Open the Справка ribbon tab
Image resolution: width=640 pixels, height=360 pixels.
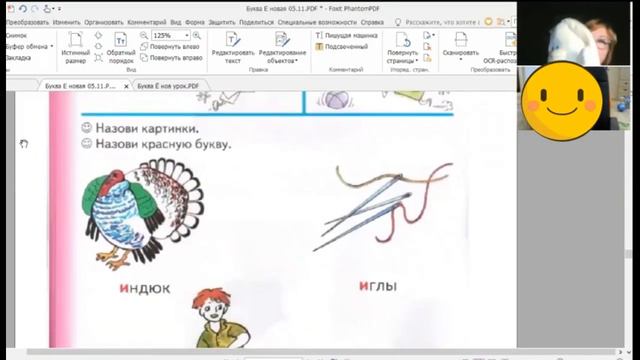372,22
